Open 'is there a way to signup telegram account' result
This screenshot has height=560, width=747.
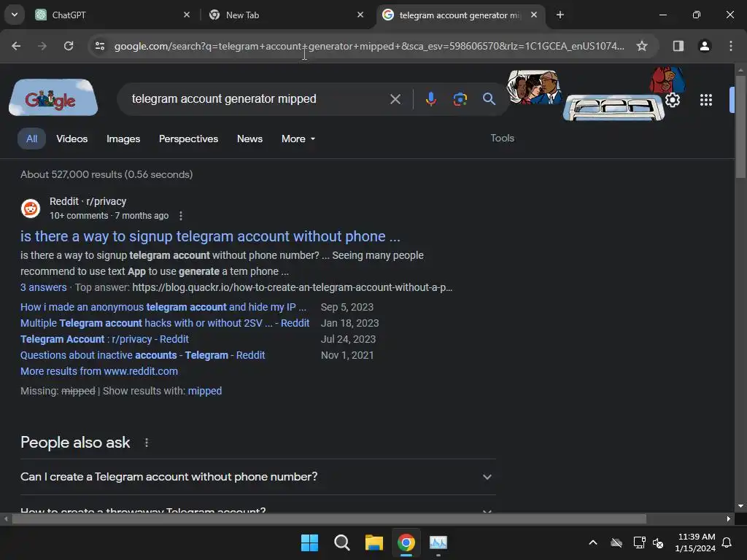(210, 236)
